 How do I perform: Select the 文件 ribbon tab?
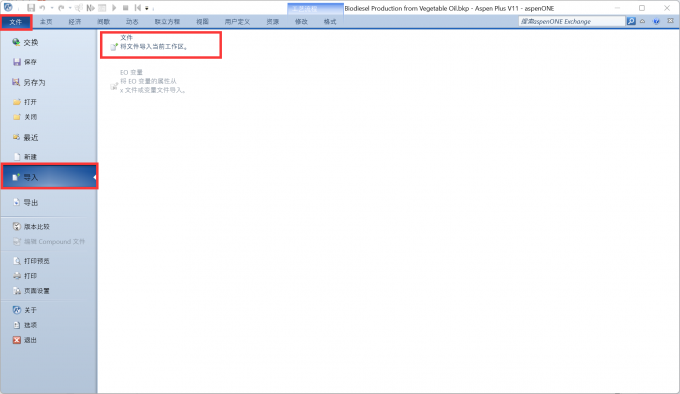pos(16,22)
